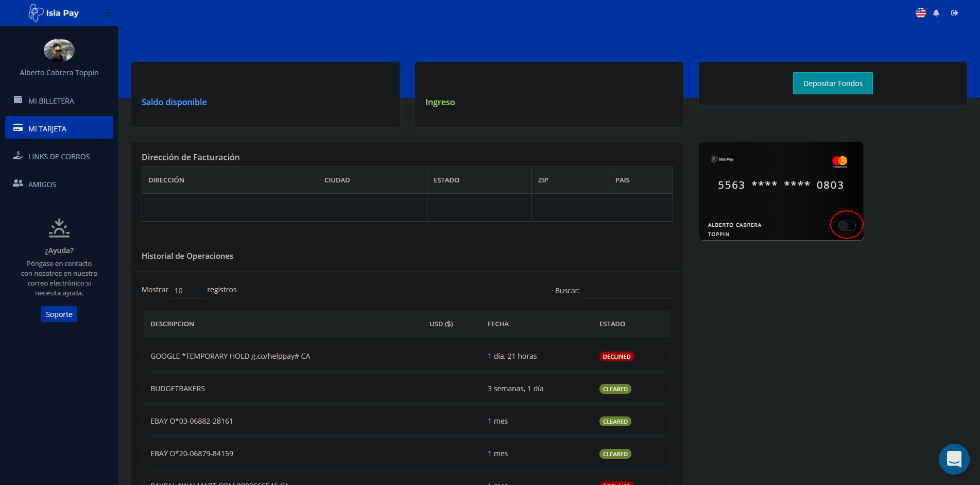Click BUDGETBAKERS transaction description
This screenshot has height=485, width=980.
pos(178,389)
